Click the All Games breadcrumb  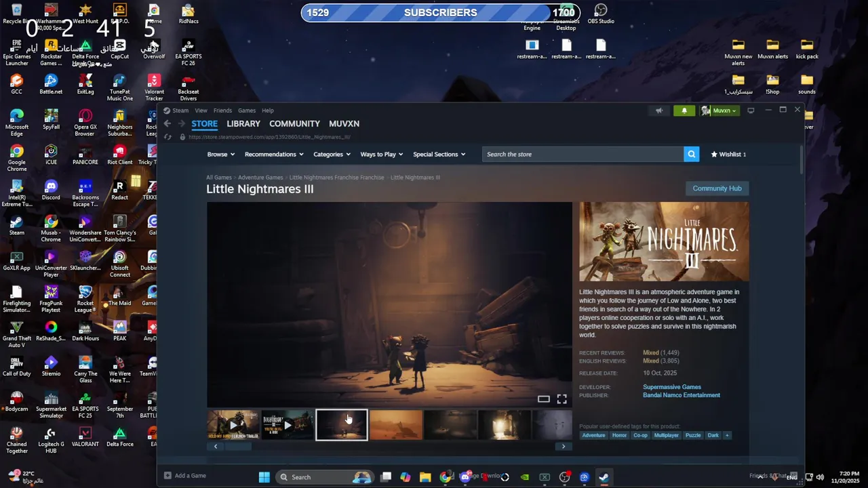[219, 178]
